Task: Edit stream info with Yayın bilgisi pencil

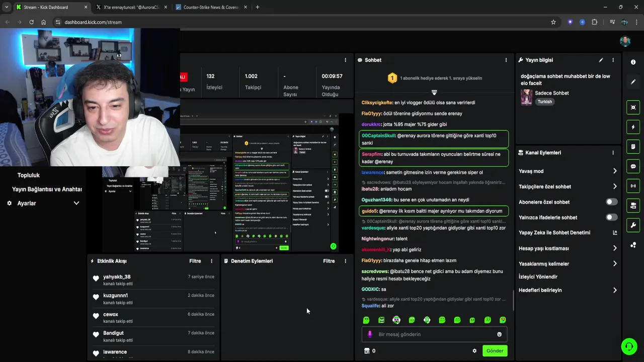Action: [x=601, y=60]
